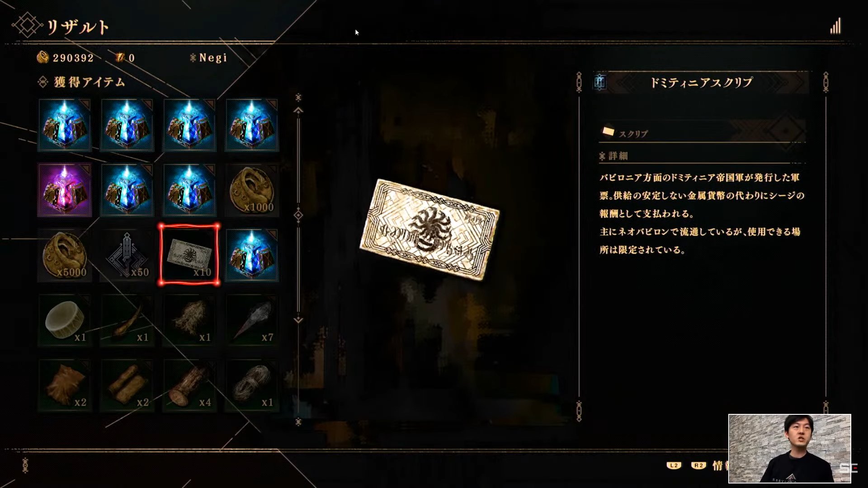Image resolution: width=868 pixels, height=488 pixels.
Task: Select the gold coin x5000 reward
Action: pos(65,255)
